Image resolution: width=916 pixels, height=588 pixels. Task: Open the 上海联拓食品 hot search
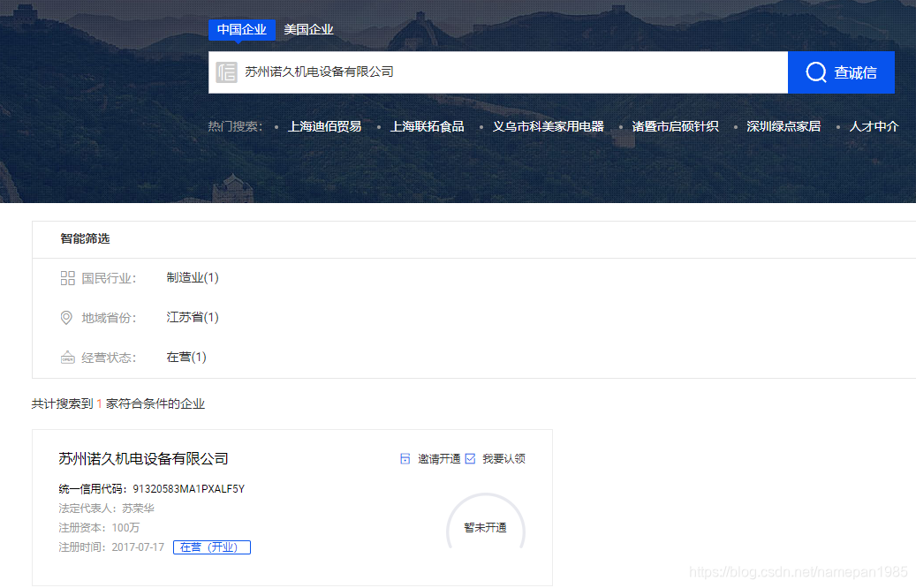(x=428, y=126)
